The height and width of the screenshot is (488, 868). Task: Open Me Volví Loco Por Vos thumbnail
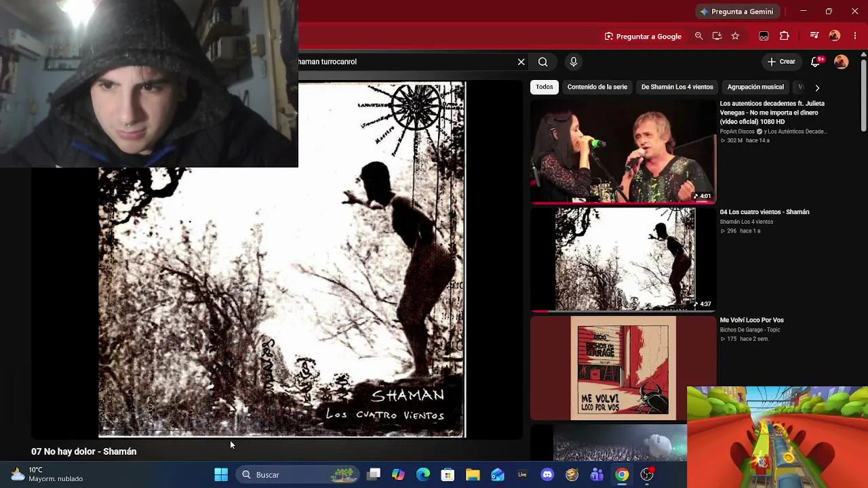click(623, 368)
